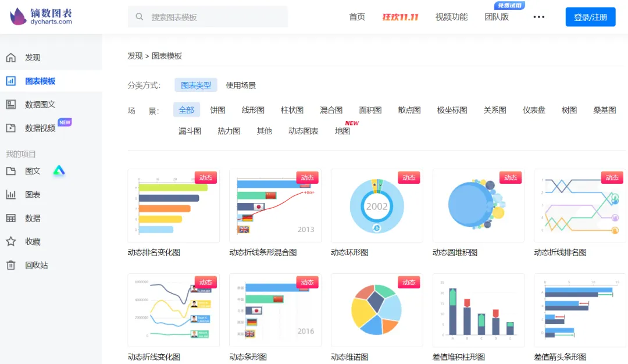
Task: Click the video icon beside 数据视频
Action: (11, 128)
